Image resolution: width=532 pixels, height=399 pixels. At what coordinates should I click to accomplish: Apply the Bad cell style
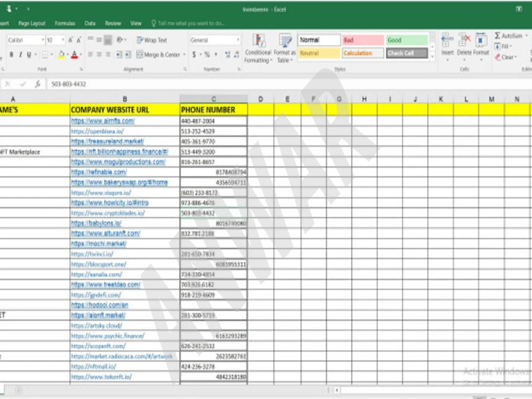(363, 40)
